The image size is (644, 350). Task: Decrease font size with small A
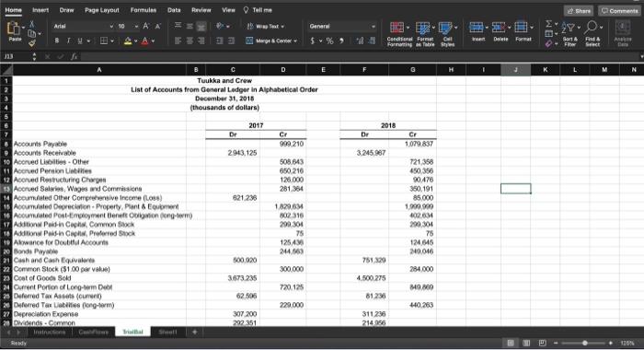tap(157, 27)
